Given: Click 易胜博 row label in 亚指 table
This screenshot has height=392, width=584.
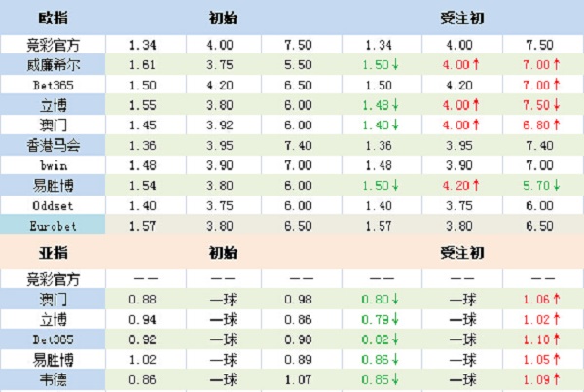Looking at the screenshot, I should coord(54,360).
